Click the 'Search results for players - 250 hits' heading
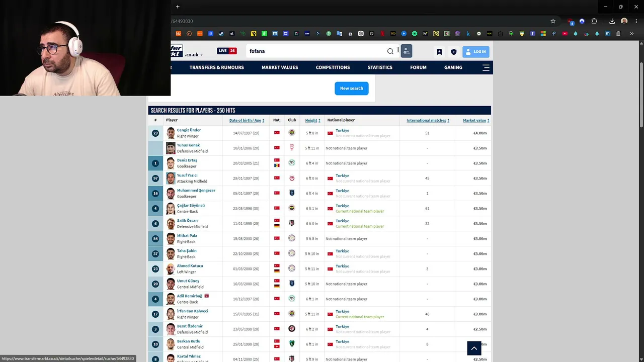The width and height of the screenshot is (644, 362). (x=193, y=111)
